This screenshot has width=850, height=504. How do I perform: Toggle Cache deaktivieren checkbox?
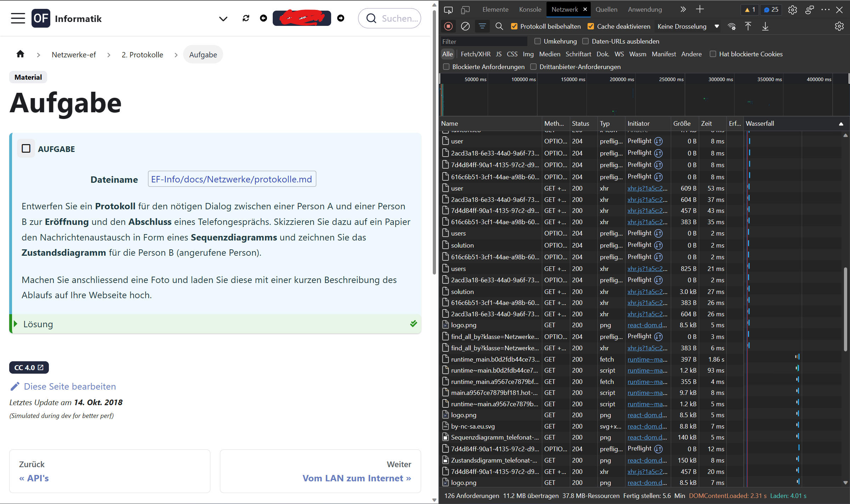(591, 26)
